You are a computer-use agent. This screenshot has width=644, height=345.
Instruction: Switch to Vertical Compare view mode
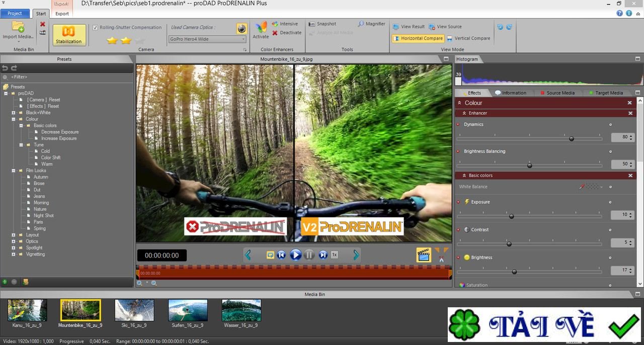click(468, 38)
